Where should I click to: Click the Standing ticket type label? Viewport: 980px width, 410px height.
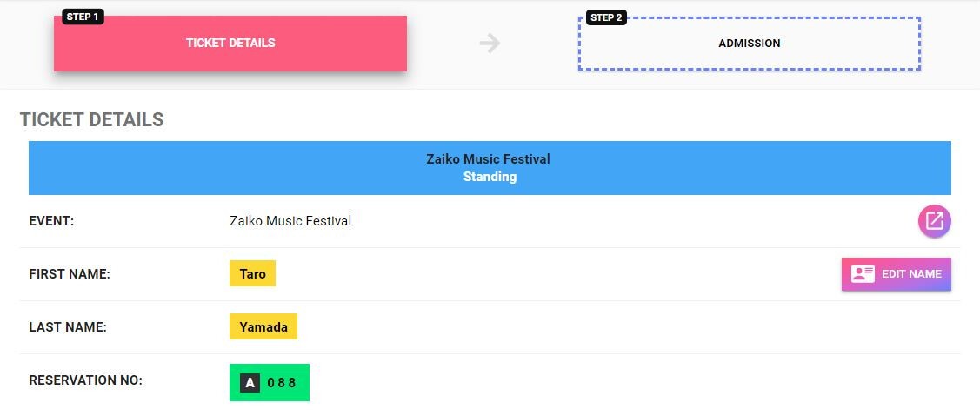coord(490,178)
